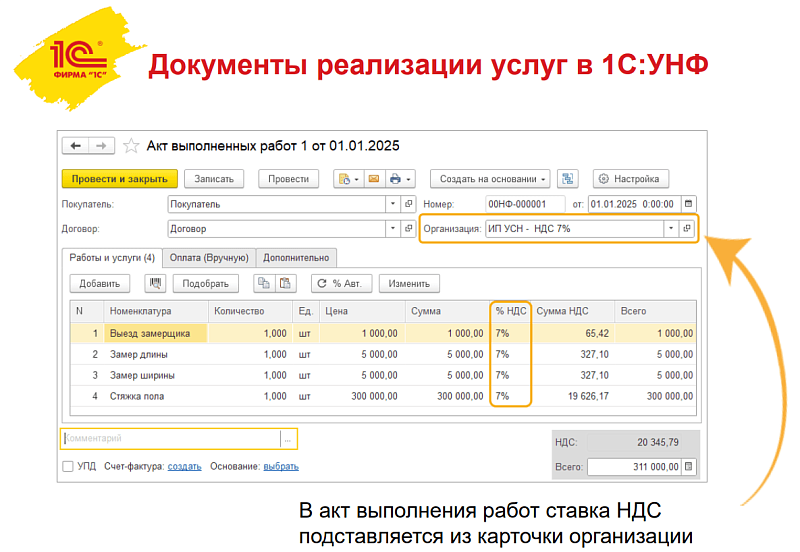This screenshot has width=800, height=552.
Task: Click the ellipsis button of the comment field
Action: [288, 439]
